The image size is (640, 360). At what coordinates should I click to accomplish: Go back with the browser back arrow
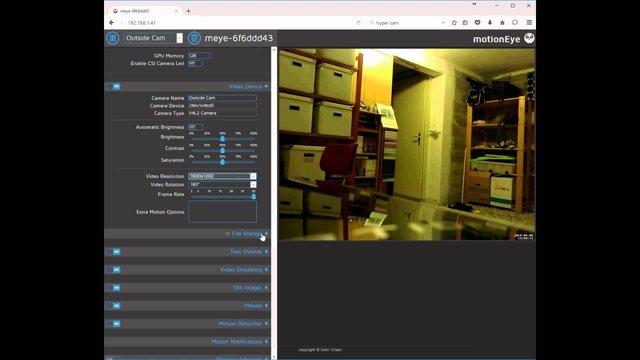(111, 23)
